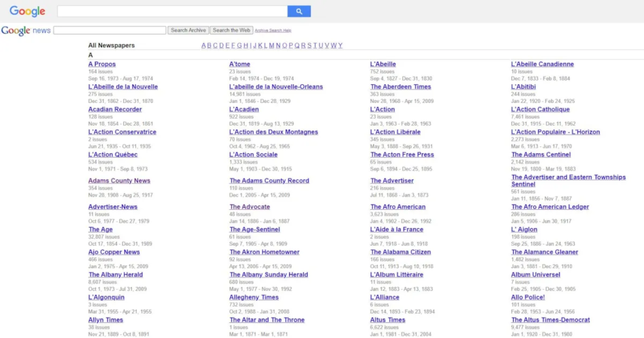Open the Archive Search Help link

273,31
